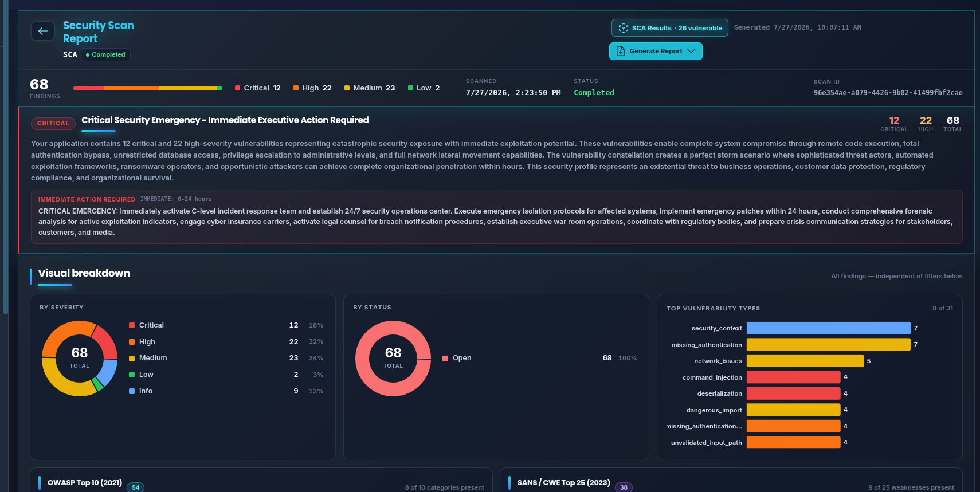This screenshot has height=492, width=980.
Task: Click the SANS count badge 38
Action: pos(624,487)
